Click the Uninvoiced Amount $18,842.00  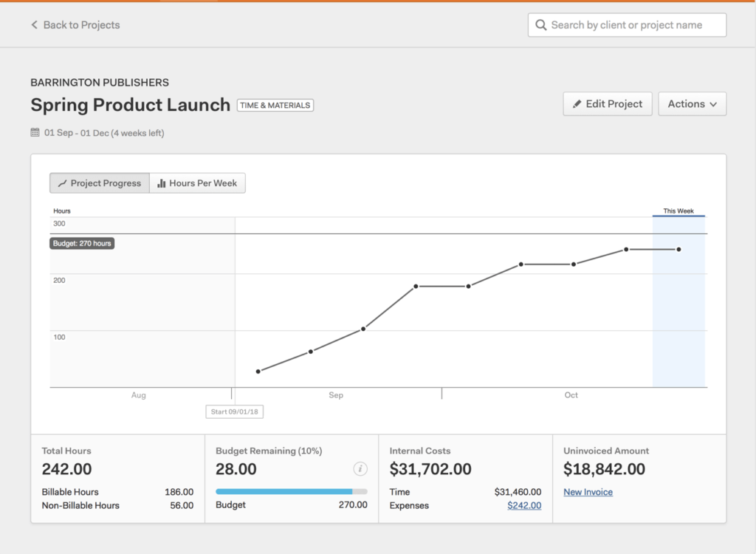coord(604,469)
